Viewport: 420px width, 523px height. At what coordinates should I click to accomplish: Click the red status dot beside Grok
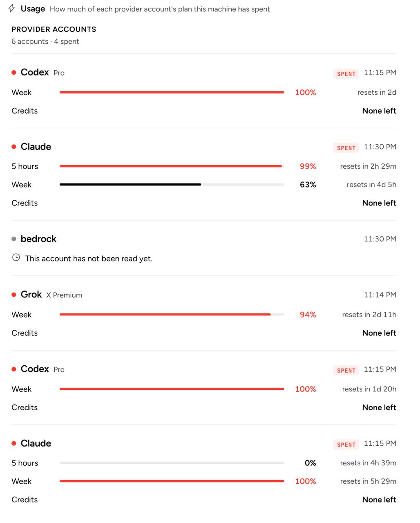pyautogui.click(x=14, y=295)
